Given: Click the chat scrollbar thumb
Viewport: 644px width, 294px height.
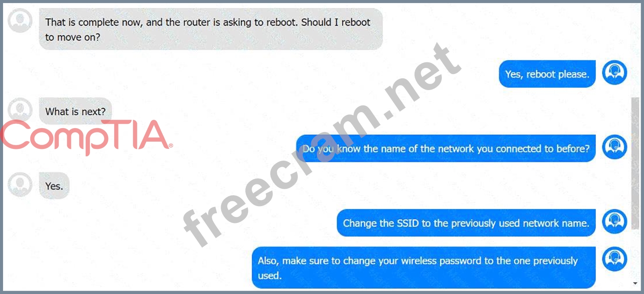Looking at the screenshot, I should coord(635,163).
